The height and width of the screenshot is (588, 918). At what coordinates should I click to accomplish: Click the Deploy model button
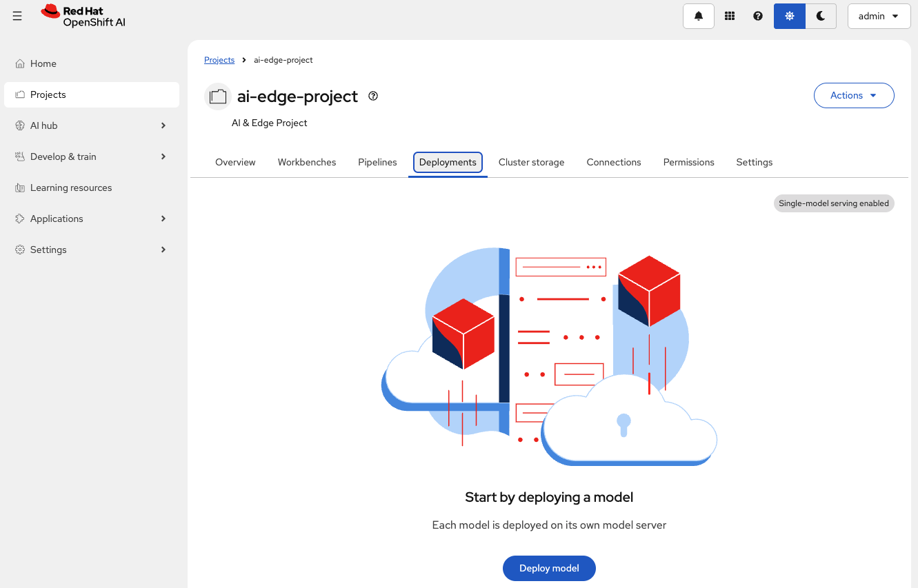[549, 568]
